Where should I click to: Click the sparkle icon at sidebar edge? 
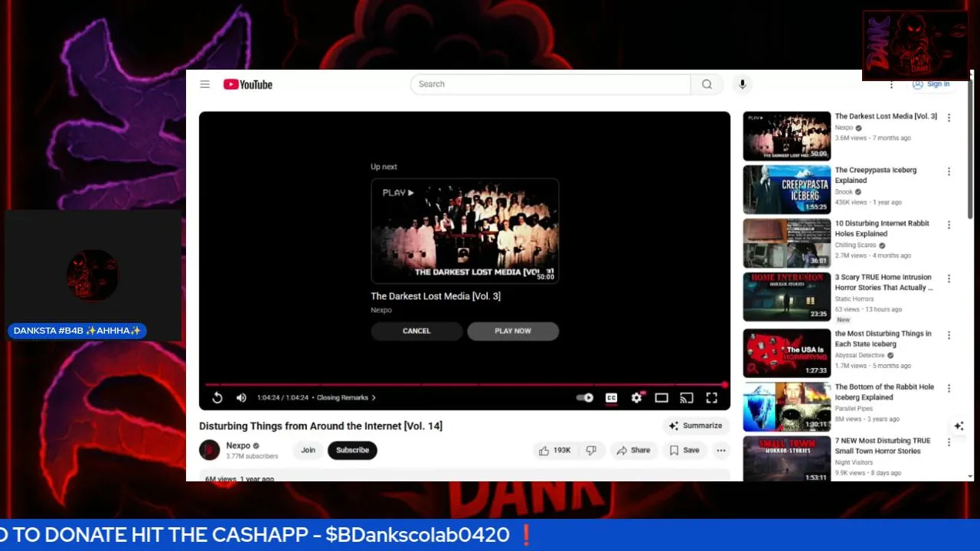pos(959,425)
